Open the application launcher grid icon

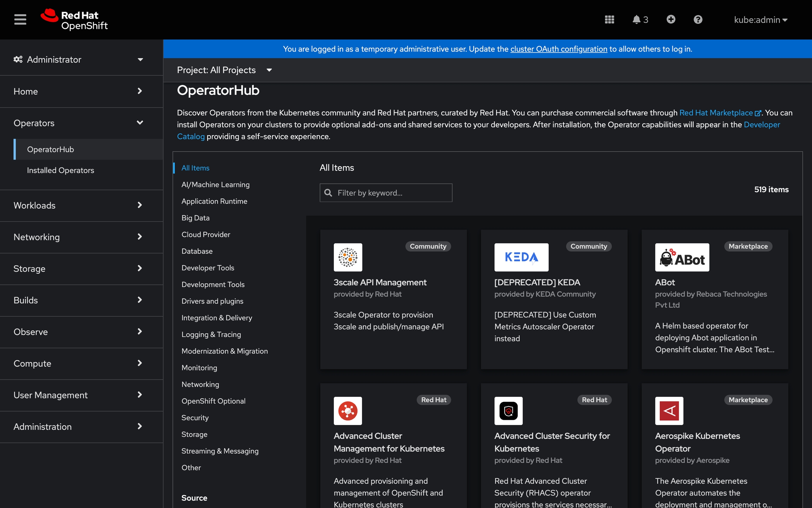pyautogui.click(x=609, y=19)
